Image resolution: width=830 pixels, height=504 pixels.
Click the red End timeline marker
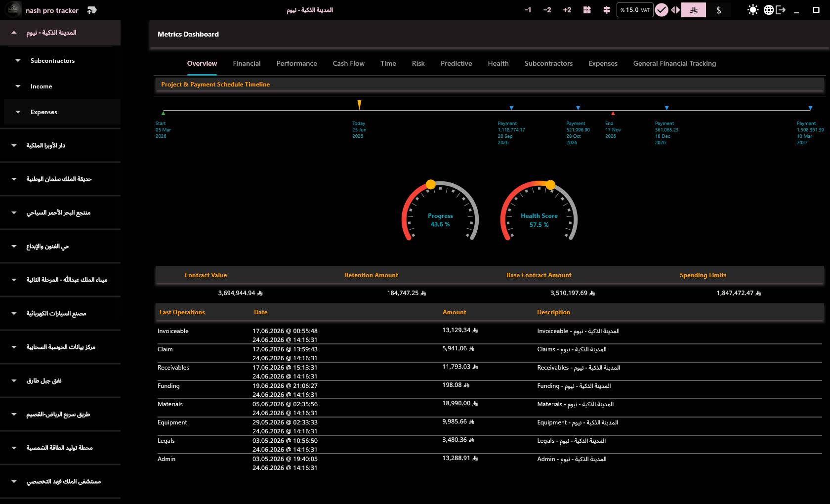pyautogui.click(x=613, y=113)
